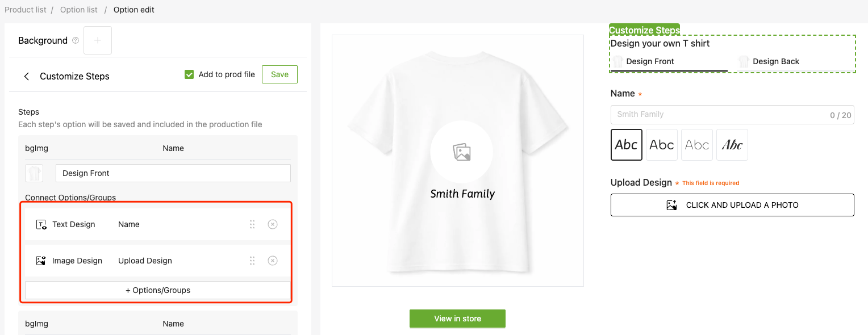This screenshot has width=868, height=335.
Task: Go to Product list breadcrumb
Action: [26, 10]
